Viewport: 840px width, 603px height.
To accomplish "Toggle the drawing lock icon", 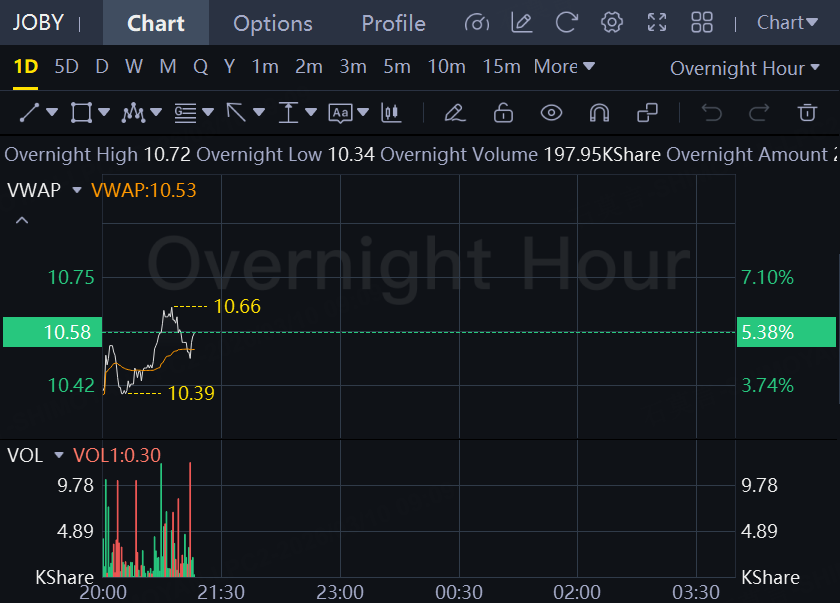I will click(503, 112).
